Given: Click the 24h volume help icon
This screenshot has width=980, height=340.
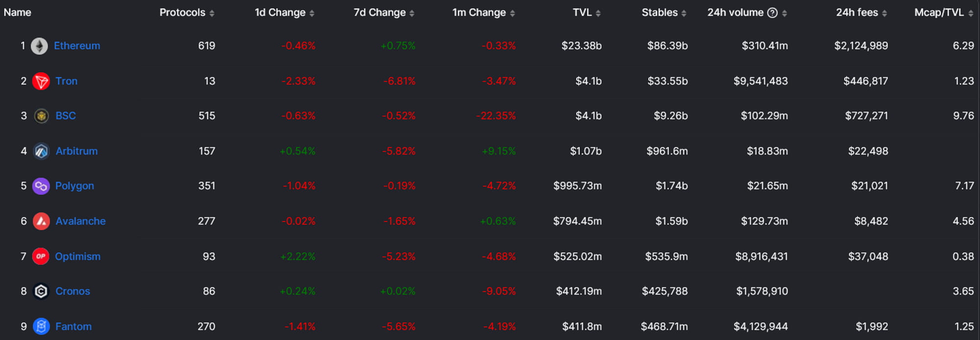Looking at the screenshot, I should click(772, 13).
